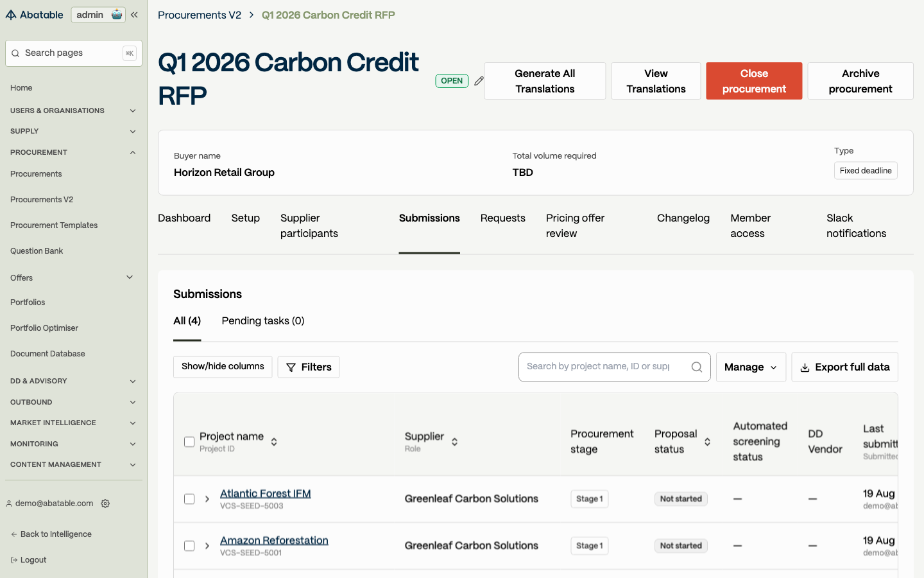The height and width of the screenshot is (578, 924).
Task: Click the Back to Intelligence arrow icon
Action: [x=14, y=534]
